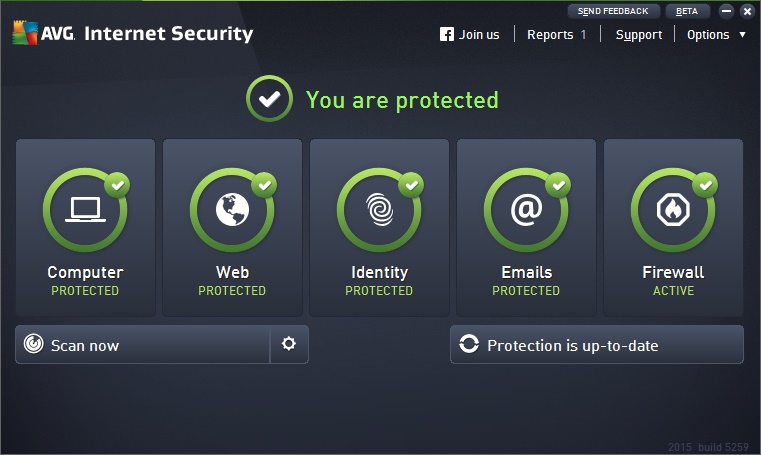
Task: Click the Beta button
Action: point(687,11)
